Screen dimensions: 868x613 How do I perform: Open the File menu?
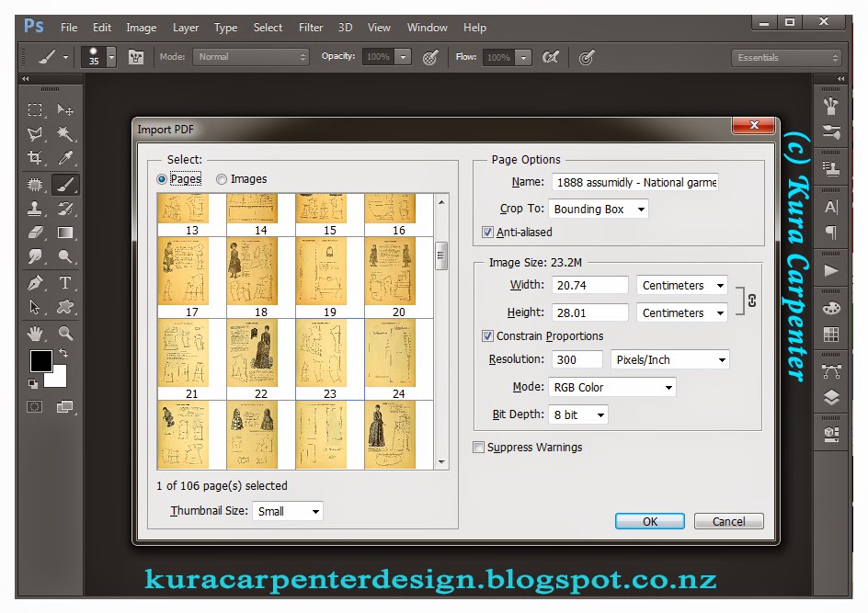(69, 27)
